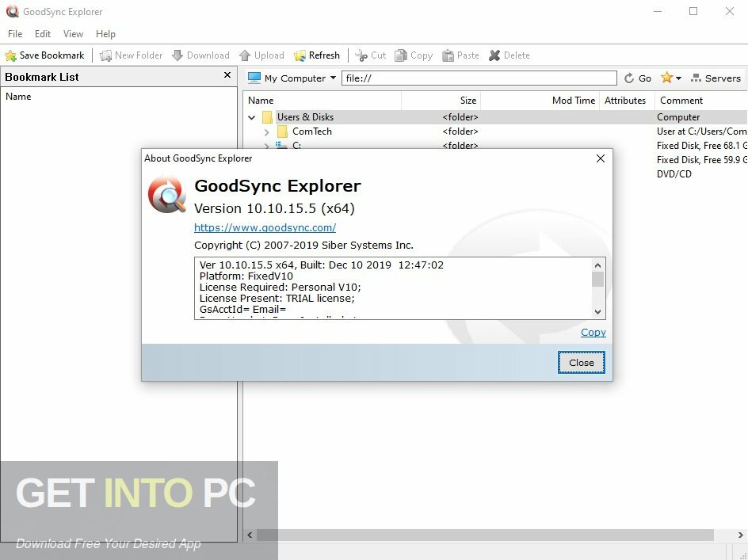This screenshot has height=560, width=748.
Task: Click the New Folder toolbar icon
Action: (105, 55)
